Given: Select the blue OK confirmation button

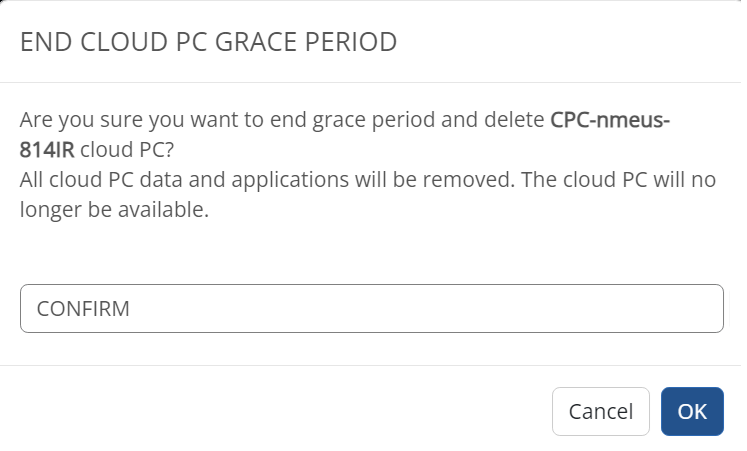Looking at the screenshot, I should pos(692,411).
